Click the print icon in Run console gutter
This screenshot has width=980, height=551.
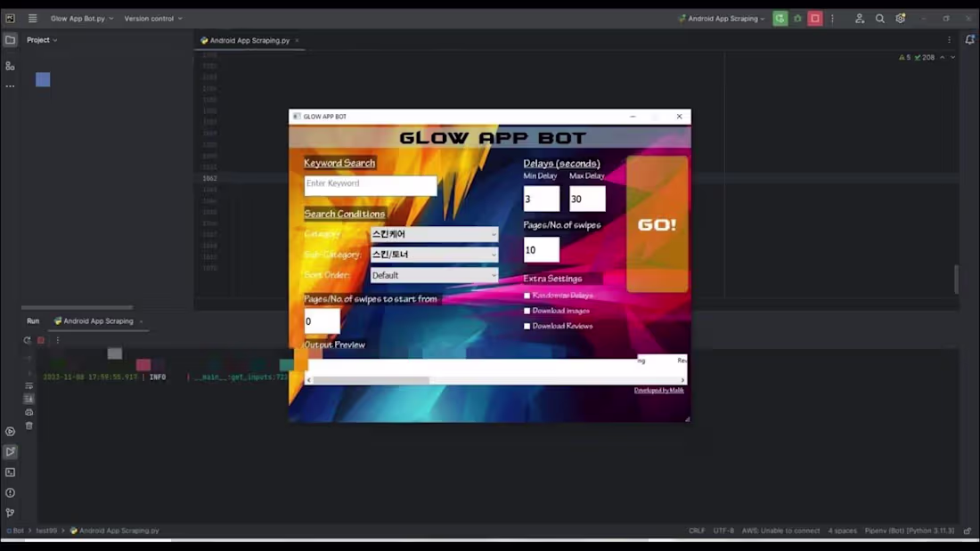pyautogui.click(x=29, y=412)
